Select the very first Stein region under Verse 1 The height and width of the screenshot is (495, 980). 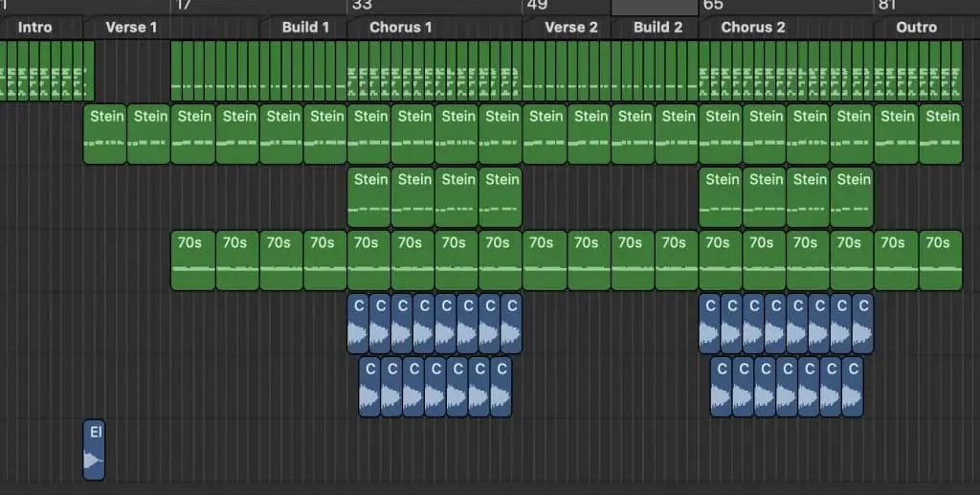[105, 134]
